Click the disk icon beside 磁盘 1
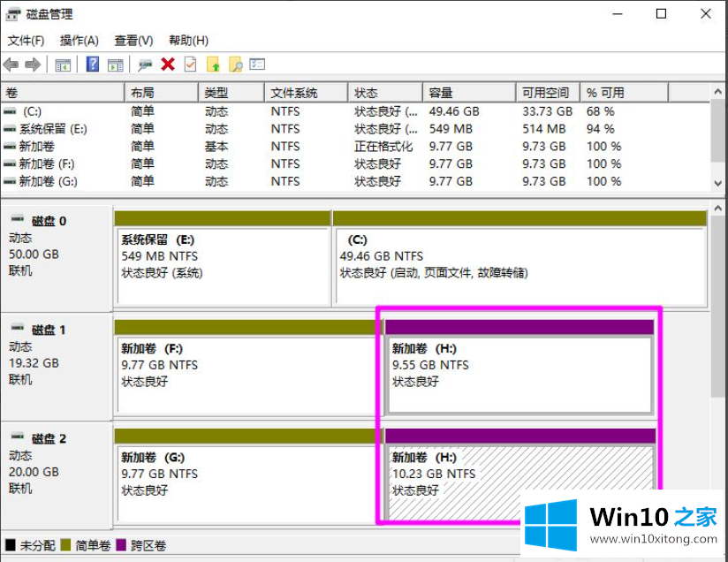The width and height of the screenshot is (728, 562). (x=18, y=327)
